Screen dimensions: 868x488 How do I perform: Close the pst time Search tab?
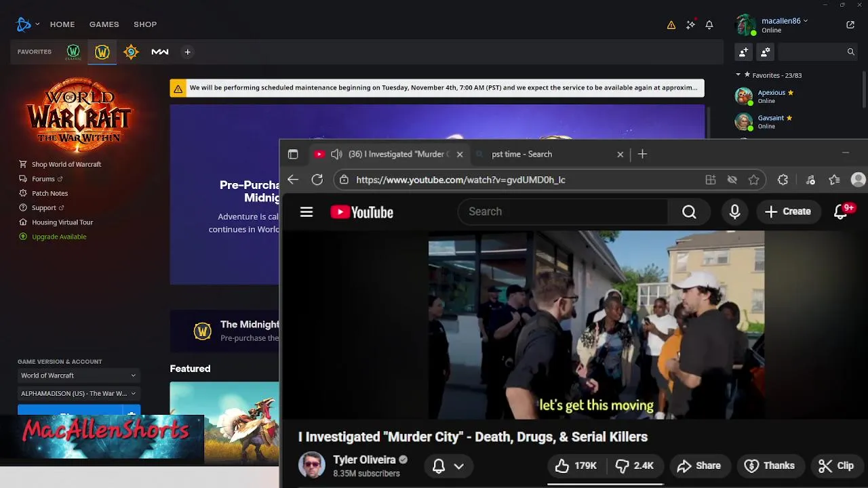620,155
